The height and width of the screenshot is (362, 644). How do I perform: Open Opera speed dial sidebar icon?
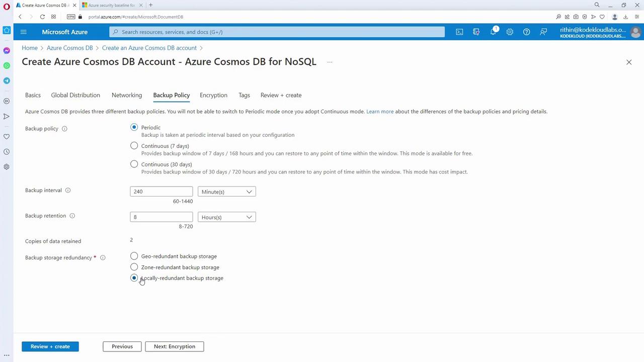pos(7,30)
